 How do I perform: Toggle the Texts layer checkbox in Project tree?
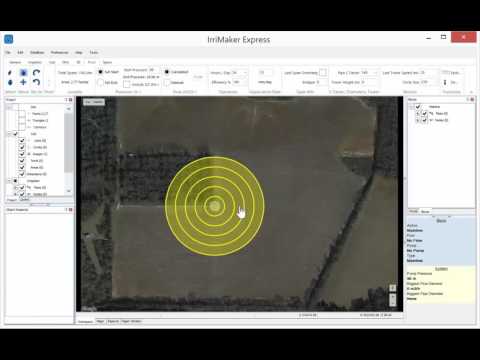click(22, 160)
